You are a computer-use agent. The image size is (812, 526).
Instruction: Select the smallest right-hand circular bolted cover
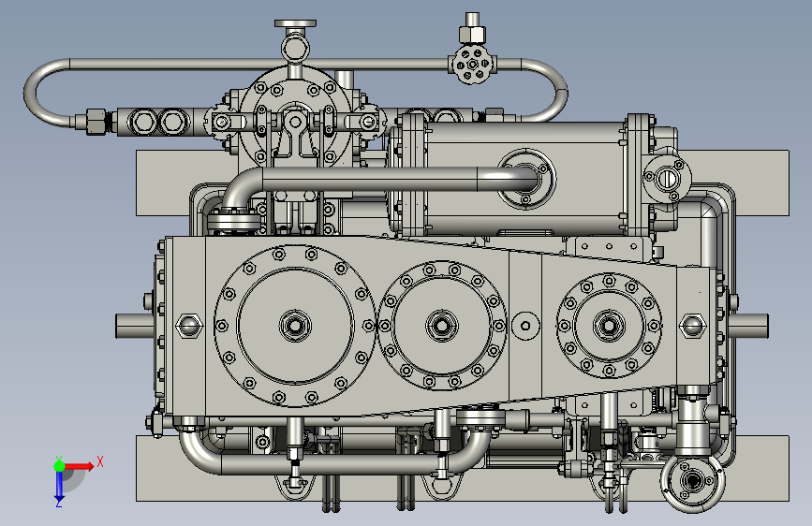(x=609, y=326)
